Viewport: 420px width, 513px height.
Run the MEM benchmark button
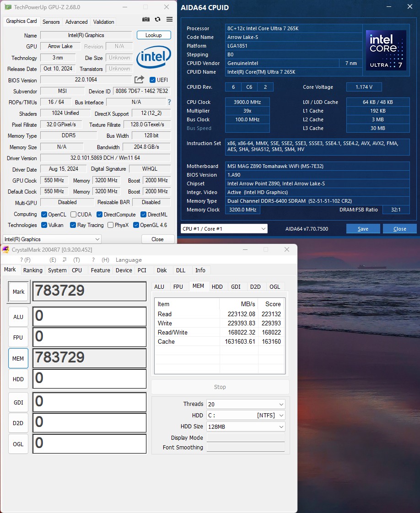(18, 359)
